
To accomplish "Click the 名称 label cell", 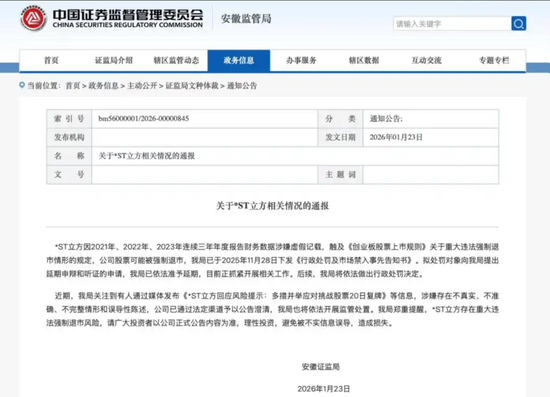I will click(x=69, y=156).
